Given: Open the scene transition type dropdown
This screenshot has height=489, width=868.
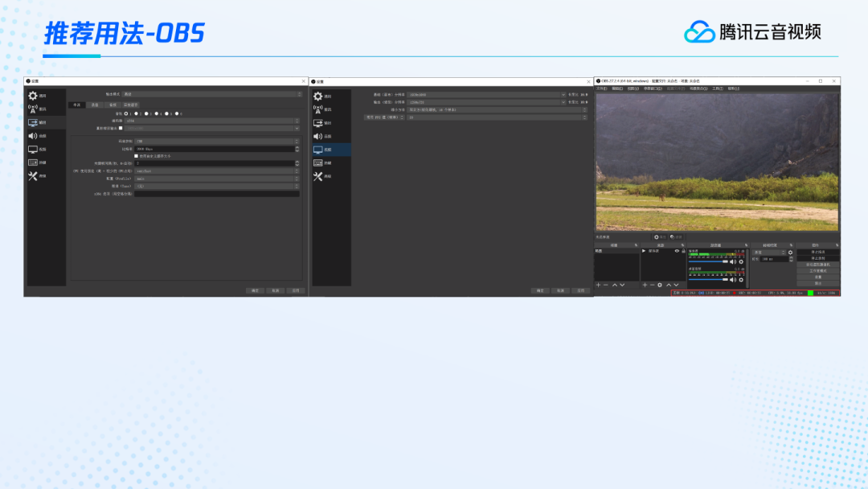Looking at the screenshot, I should [769, 252].
